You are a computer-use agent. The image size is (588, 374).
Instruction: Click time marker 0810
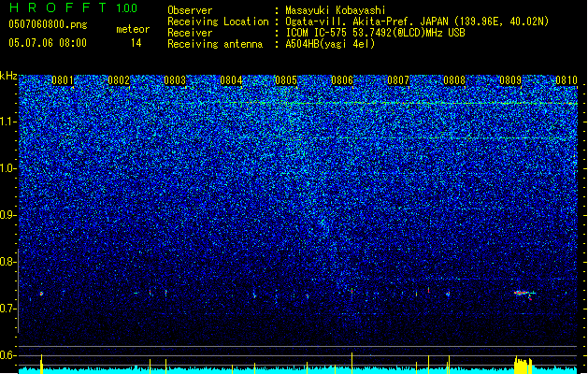pyautogui.click(x=566, y=80)
